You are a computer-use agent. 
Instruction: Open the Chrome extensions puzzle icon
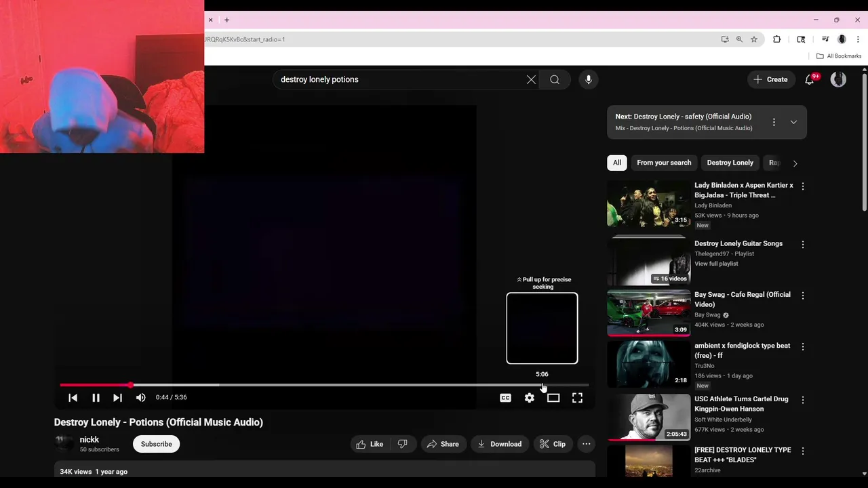coord(777,39)
